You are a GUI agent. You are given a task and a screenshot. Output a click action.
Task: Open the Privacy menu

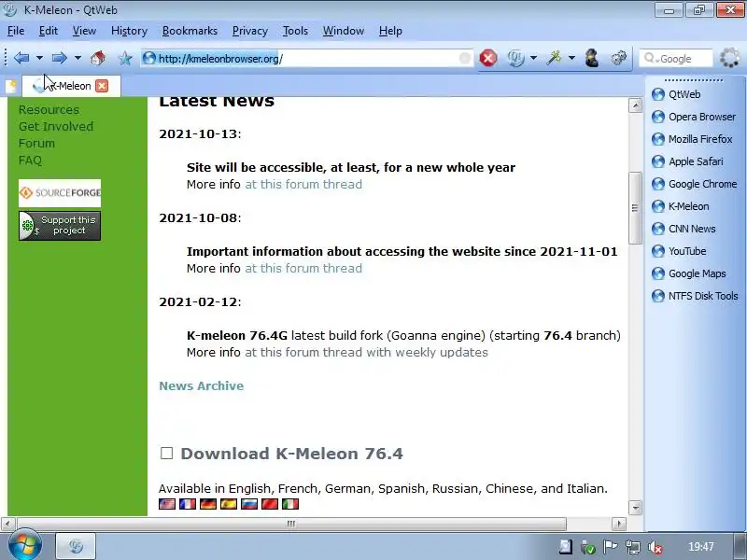coord(250,31)
